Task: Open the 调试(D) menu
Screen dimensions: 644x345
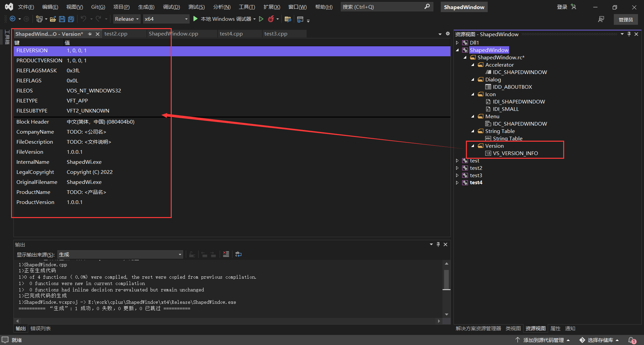Action: [171, 7]
